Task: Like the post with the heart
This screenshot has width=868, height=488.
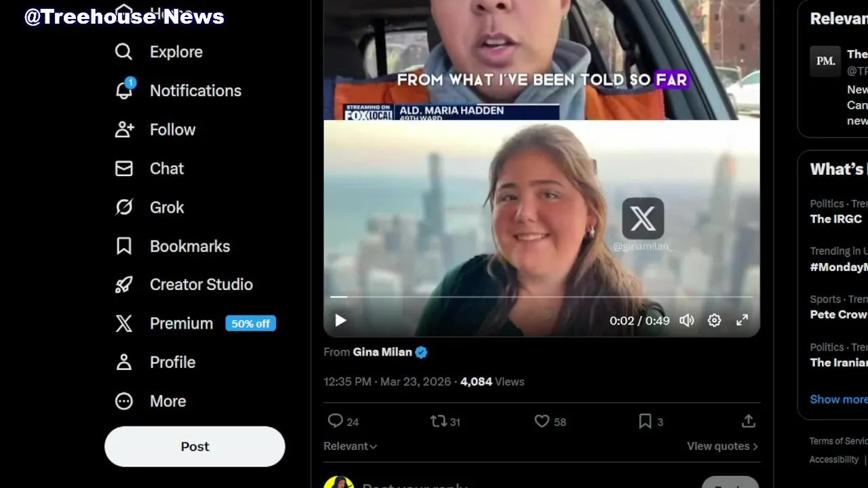Action: click(542, 422)
